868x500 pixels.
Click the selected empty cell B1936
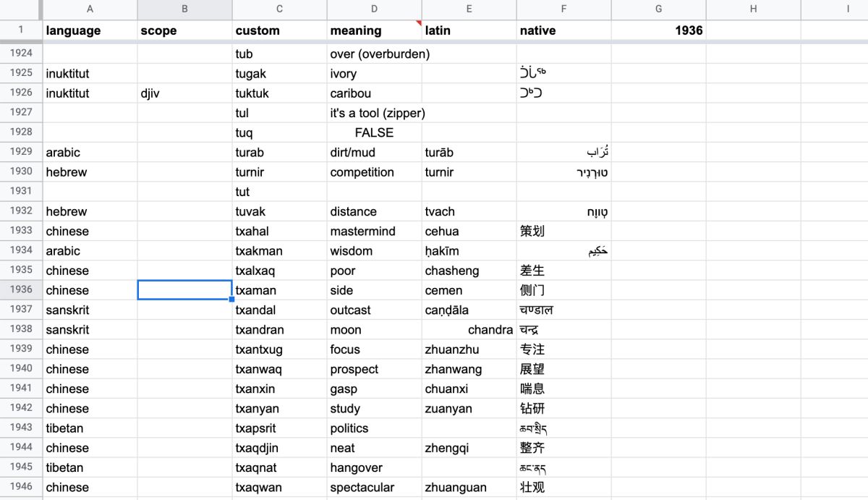coord(184,290)
